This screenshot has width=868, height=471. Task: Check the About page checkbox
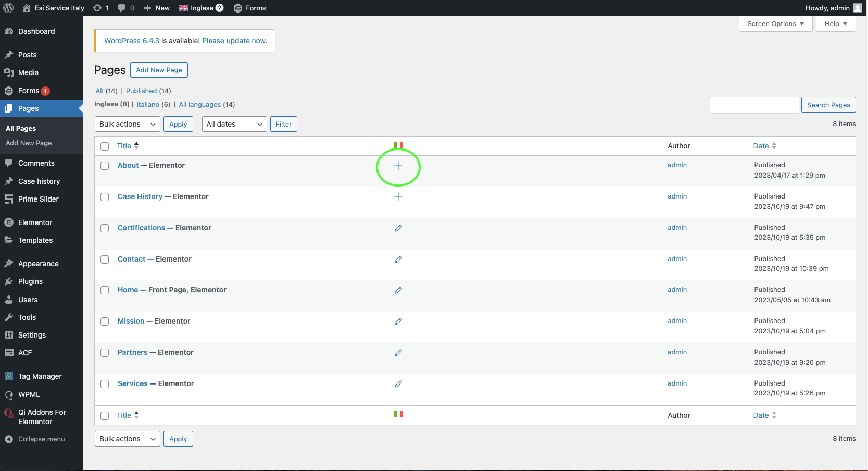105,166
